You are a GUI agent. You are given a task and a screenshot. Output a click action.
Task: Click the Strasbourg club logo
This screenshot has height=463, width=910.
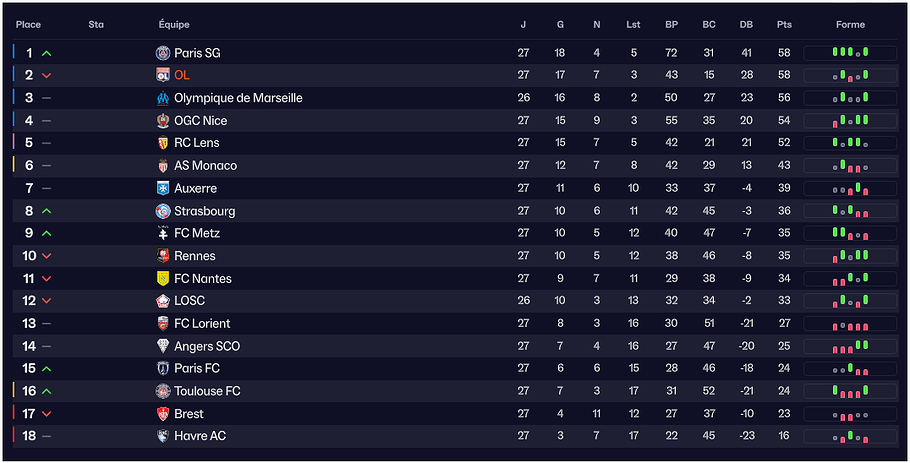pos(163,211)
